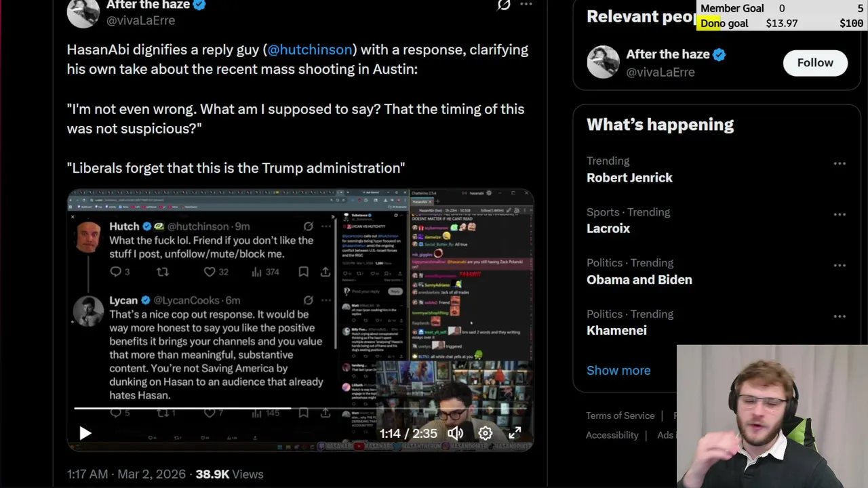Open Terms of Service footer link
868x488 pixels.
click(620, 415)
